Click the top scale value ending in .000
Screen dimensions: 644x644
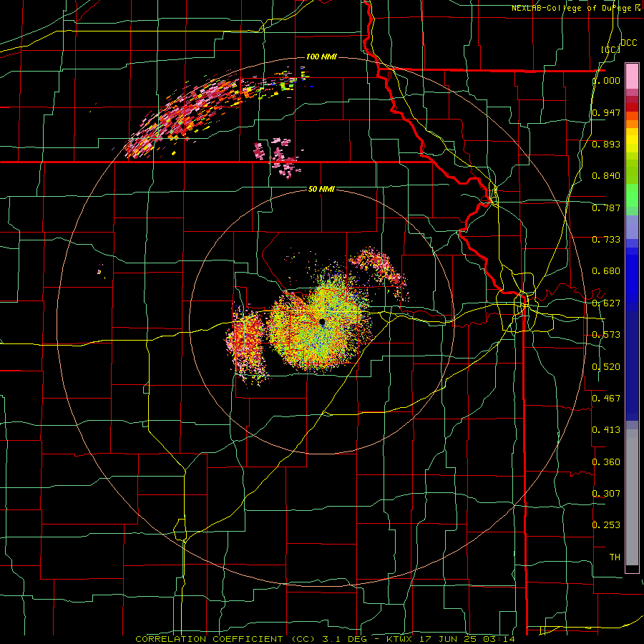tap(606, 81)
